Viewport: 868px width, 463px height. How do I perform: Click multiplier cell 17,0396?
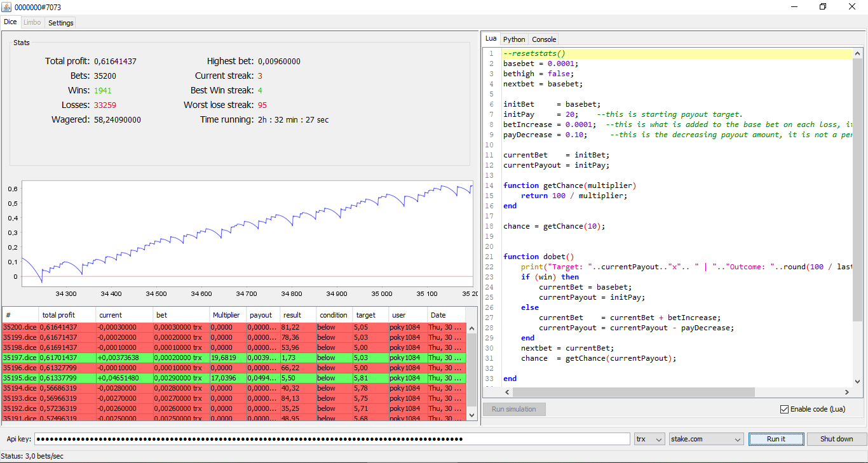click(228, 378)
